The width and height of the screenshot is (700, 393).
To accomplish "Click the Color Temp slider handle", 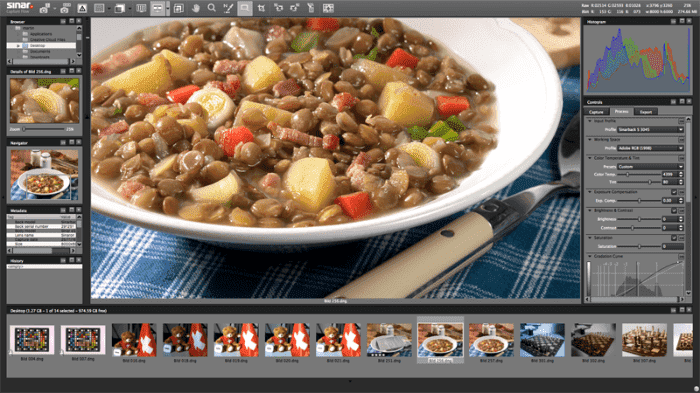I will (628, 175).
